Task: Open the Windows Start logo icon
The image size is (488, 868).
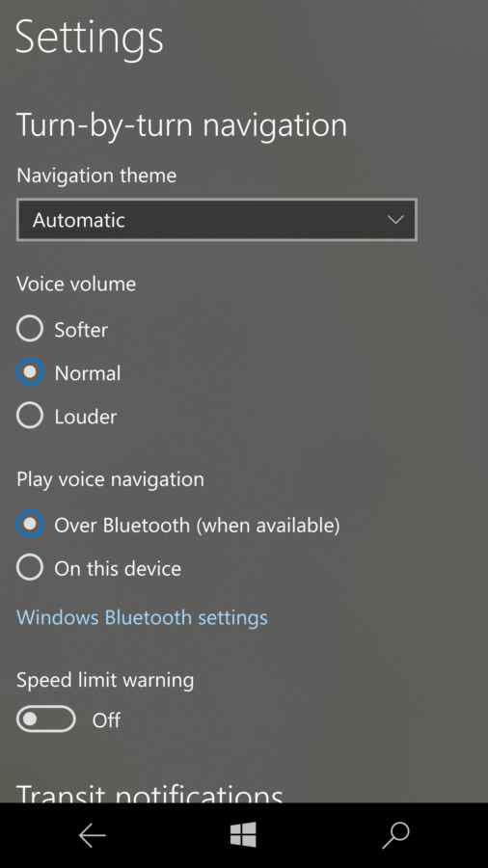Action: 243,834
